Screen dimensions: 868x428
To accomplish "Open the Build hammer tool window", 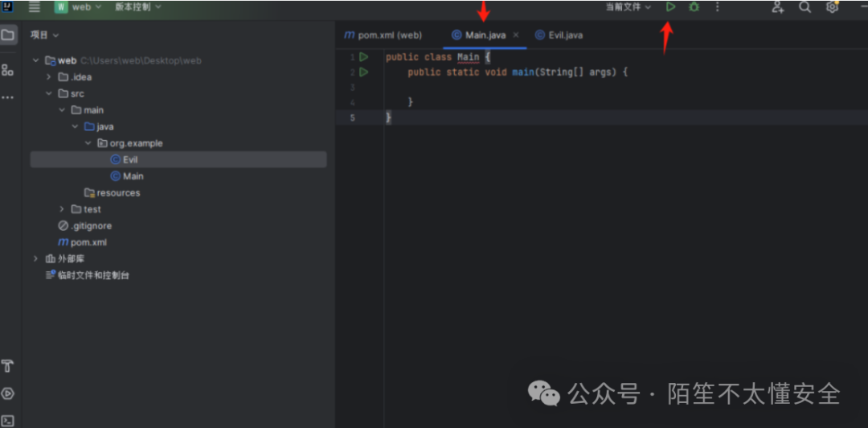I will pyautogui.click(x=8, y=367).
